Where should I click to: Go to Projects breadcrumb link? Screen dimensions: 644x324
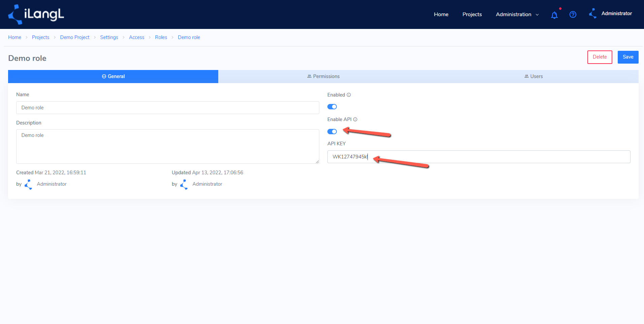(x=41, y=37)
